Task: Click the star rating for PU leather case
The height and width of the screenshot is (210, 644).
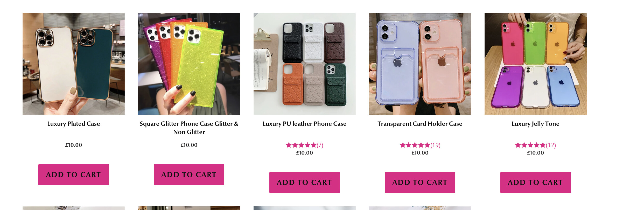Action: point(301,145)
